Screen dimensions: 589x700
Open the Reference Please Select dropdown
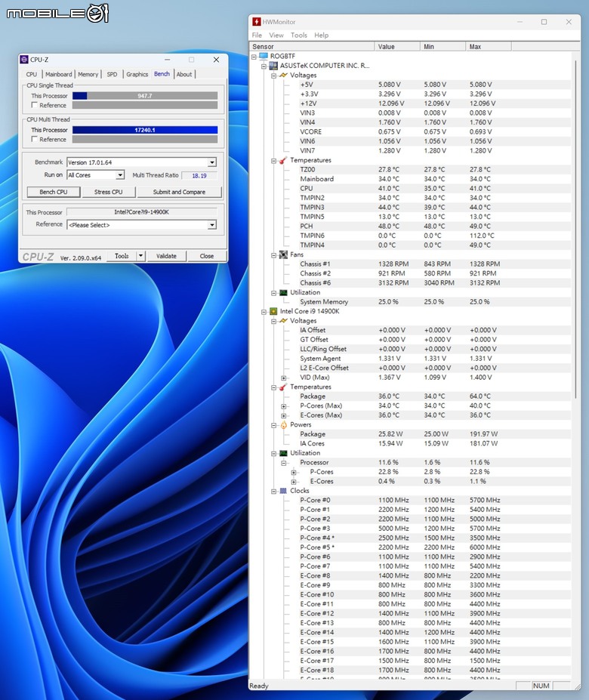pyautogui.click(x=212, y=225)
